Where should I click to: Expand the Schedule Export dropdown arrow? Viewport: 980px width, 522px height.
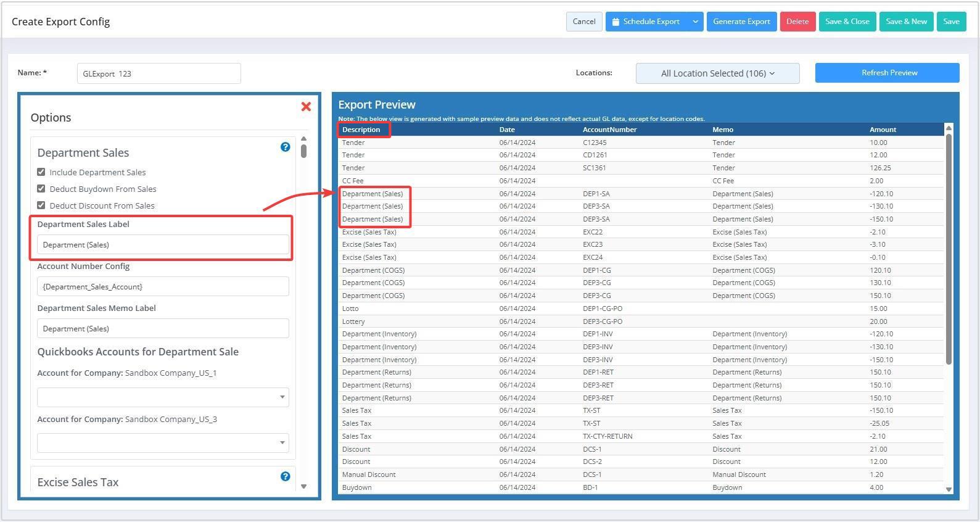tap(695, 22)
